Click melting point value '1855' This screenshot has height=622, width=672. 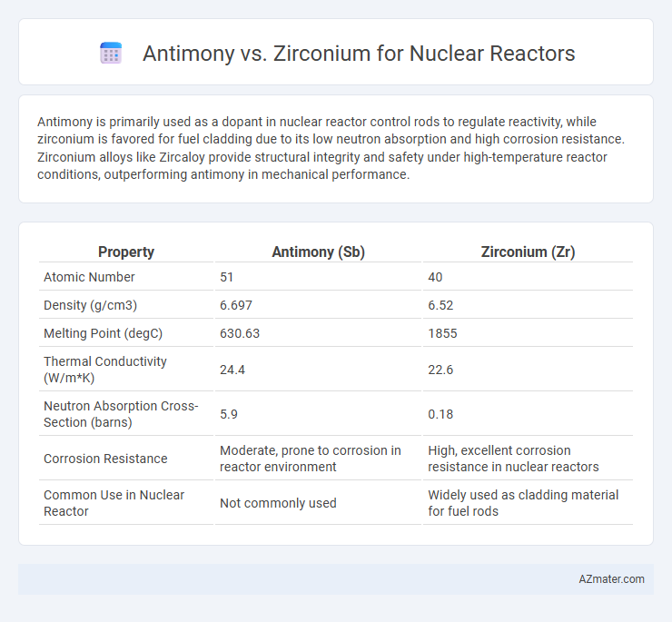pyautogui.click(x=442, y=333)
